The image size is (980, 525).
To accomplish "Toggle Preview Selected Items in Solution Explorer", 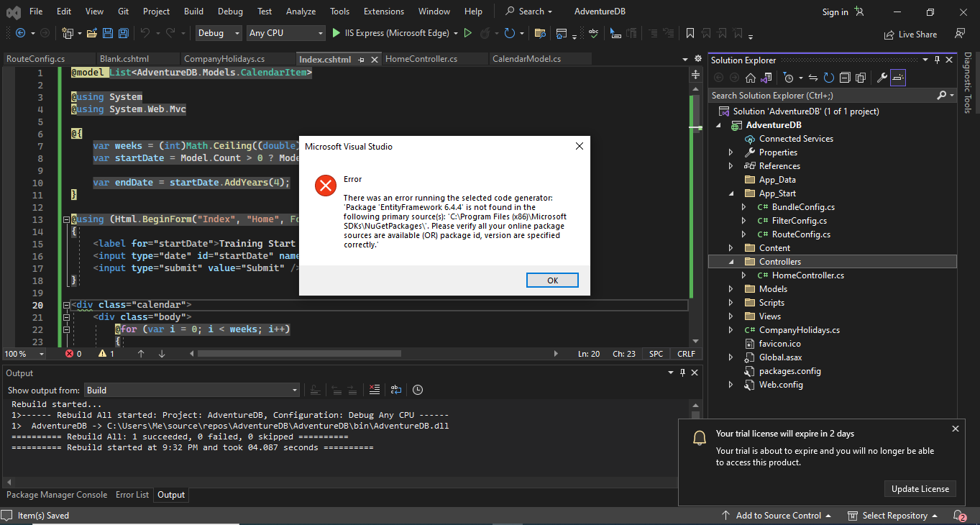I will click(x=899, y=78).
